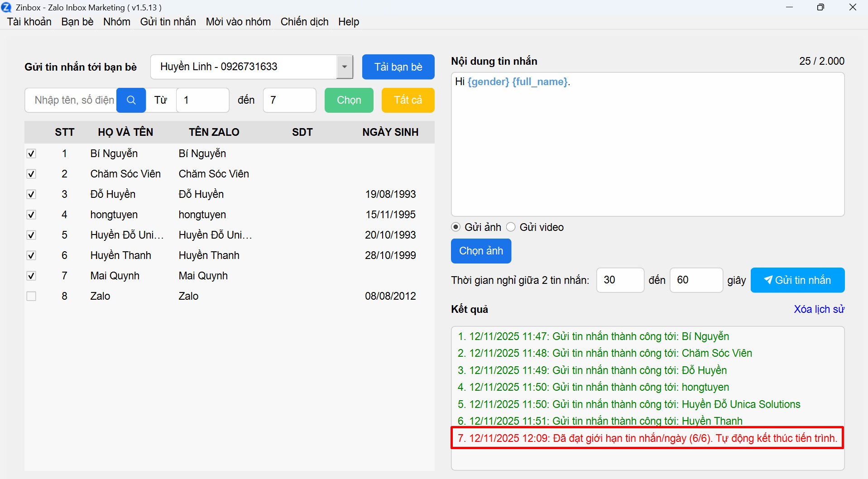Focus the name or phone search field
This screenshot has height=479, width=868.
coord(72,100)
